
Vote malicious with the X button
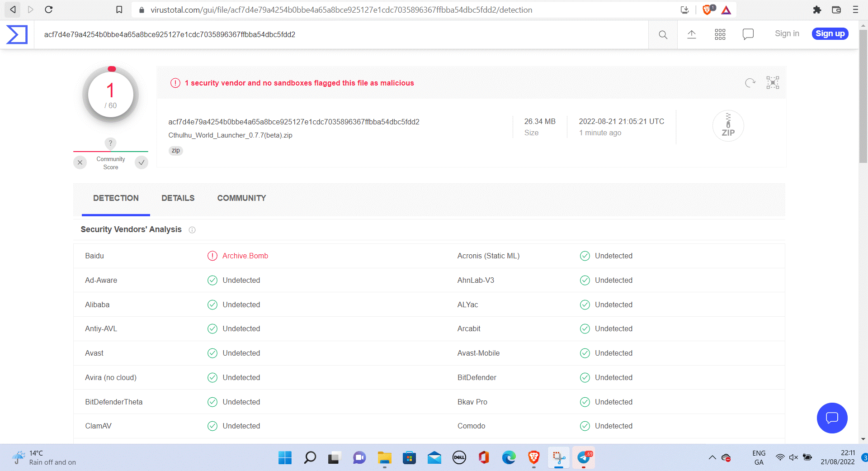(x=80, y=162)
